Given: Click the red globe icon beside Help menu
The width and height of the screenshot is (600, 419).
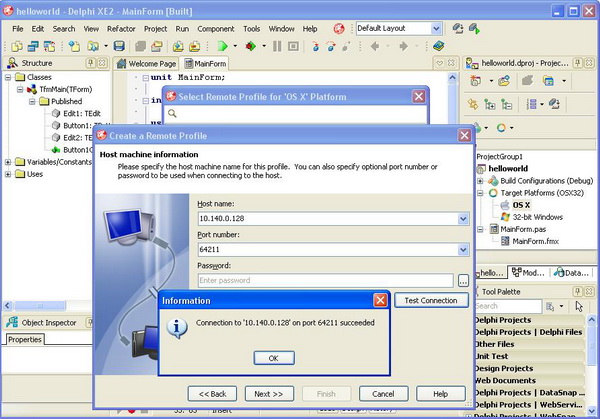Looking at the screenshot, I should (339, 28).
